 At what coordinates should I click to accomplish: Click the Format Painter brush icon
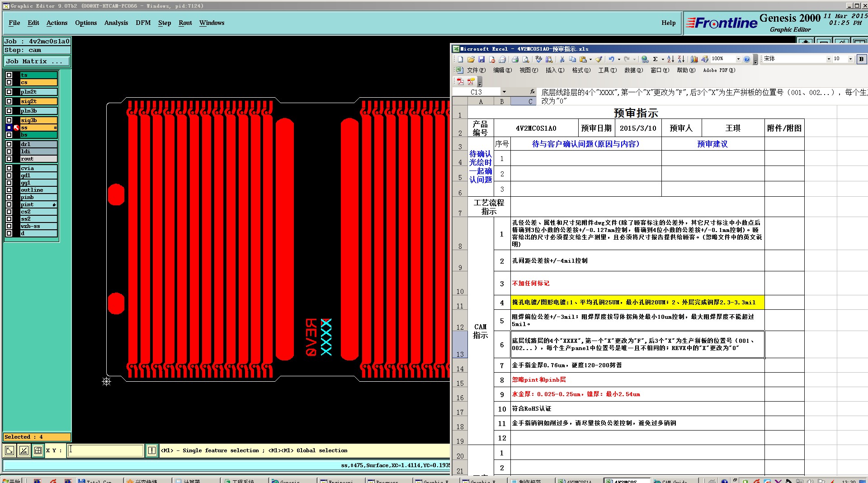(x=599, y=59)
